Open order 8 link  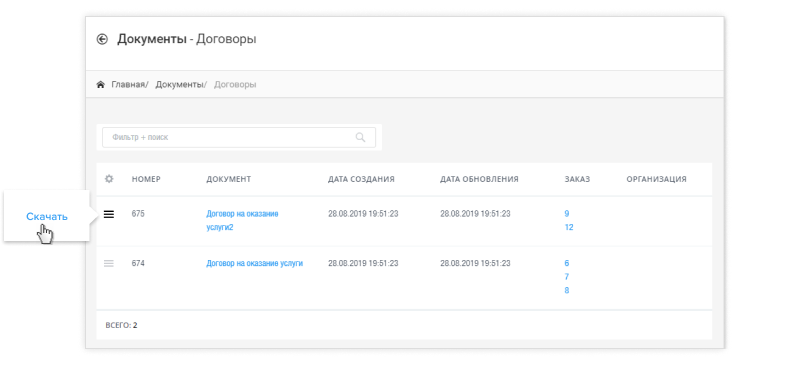click(x=567, y=290)
